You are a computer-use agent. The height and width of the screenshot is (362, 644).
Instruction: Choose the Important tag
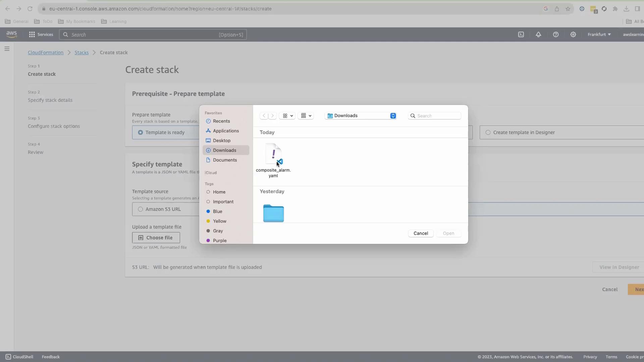click(x=223, y=202)
